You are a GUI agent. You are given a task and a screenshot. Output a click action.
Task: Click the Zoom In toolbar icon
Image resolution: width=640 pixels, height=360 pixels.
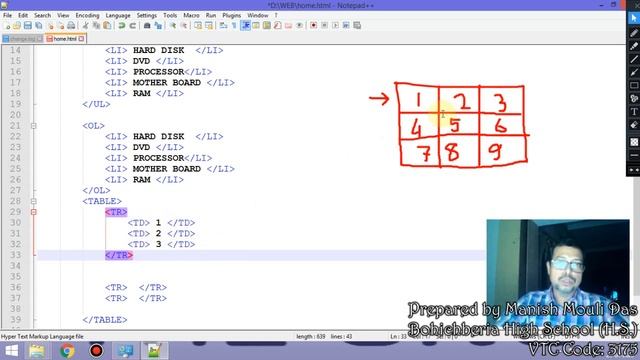click(173, 25)
